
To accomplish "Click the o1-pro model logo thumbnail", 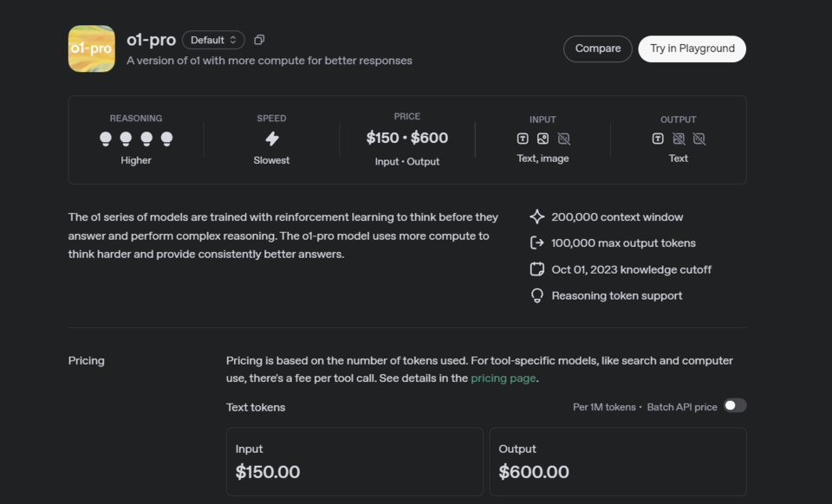I will [x=91, y=48].
